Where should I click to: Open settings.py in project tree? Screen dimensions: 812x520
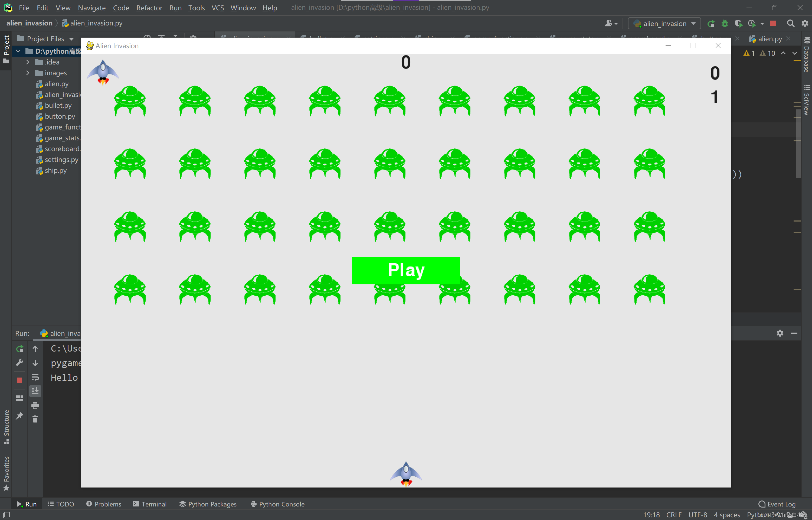tap(61, 160)
